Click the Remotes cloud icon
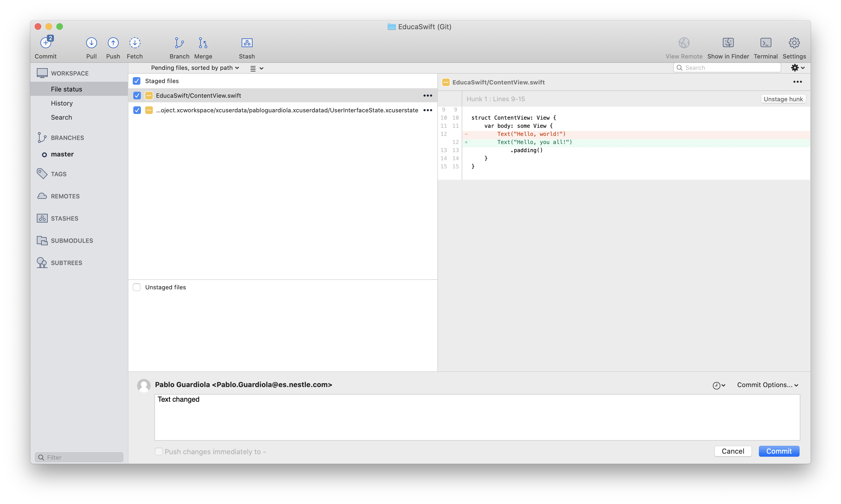This screenshot has width=841, height=504. (x=42, y=196)
